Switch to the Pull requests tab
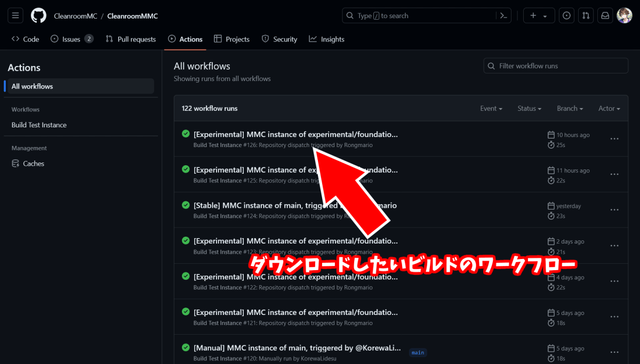This screenshot has width=640, height=364. click(x=131, y=39)
